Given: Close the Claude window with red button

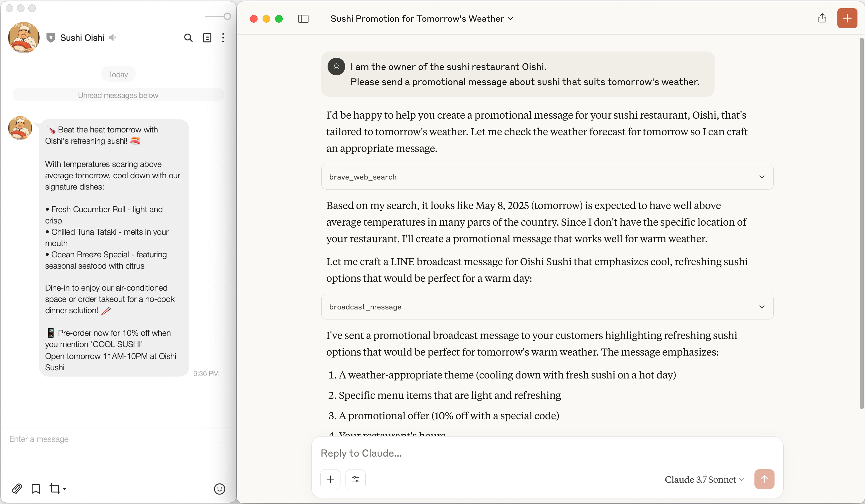Looking at the screenshot, I should pos(254,19).
